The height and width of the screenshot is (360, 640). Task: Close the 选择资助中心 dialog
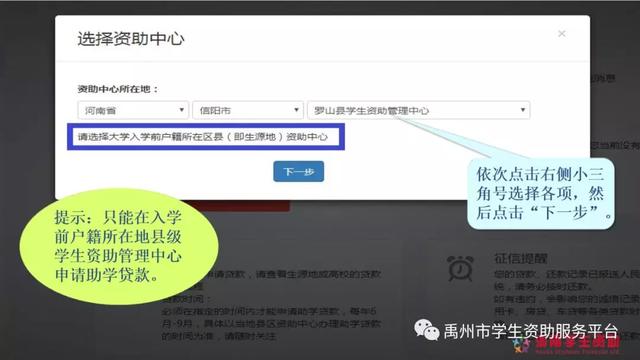[562, 33]
